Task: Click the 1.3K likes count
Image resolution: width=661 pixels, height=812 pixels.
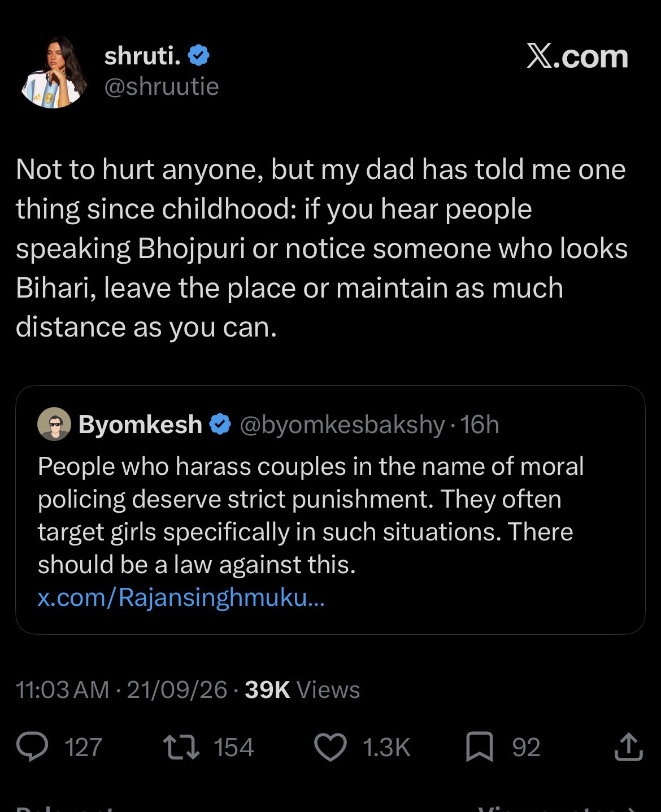Action: point(386,748)
